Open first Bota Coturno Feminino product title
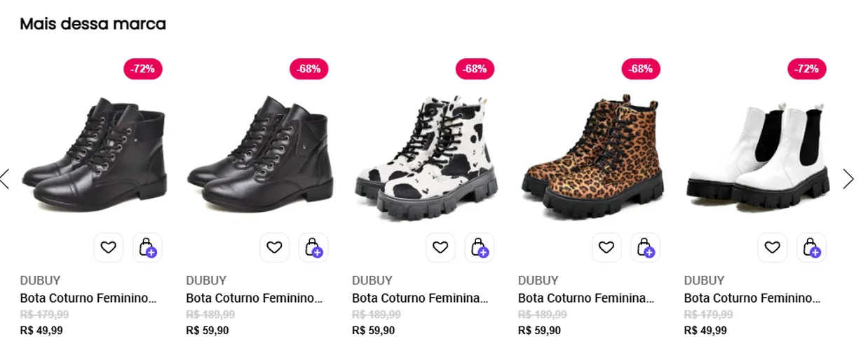 pos(88,298)
